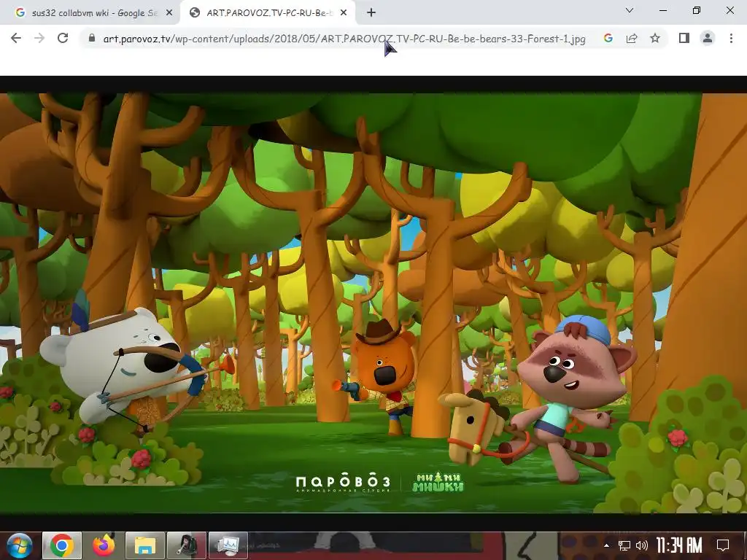Expand the tab search chevron
Viewport: 747px width, 560px height.
[x=630, y=10]
